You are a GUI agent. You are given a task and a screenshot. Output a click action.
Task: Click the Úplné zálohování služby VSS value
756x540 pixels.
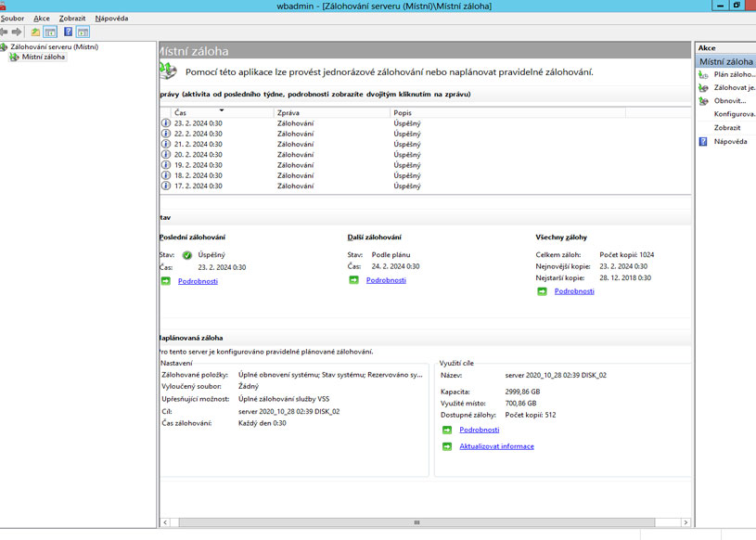click(284, 399)
